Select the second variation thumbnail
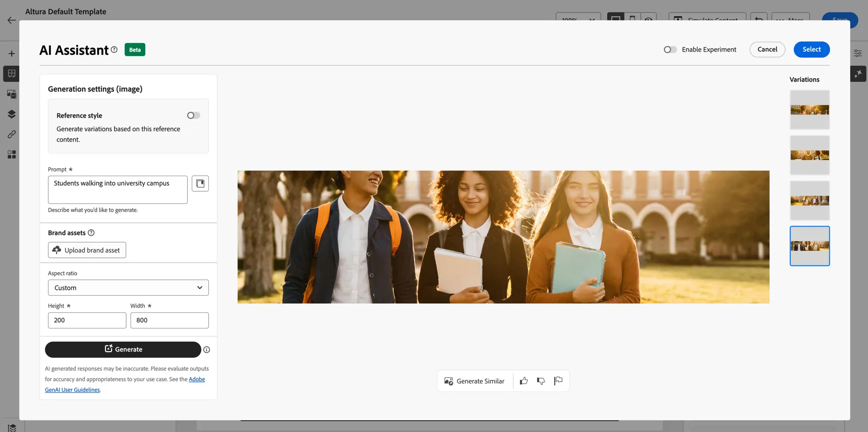 click(x=809, y=155)
